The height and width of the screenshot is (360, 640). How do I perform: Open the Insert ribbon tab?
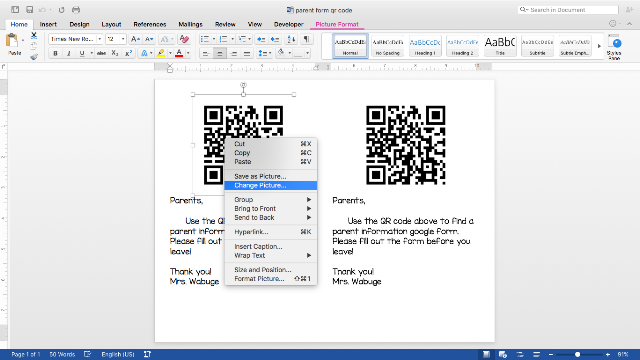tap(48, 24)
